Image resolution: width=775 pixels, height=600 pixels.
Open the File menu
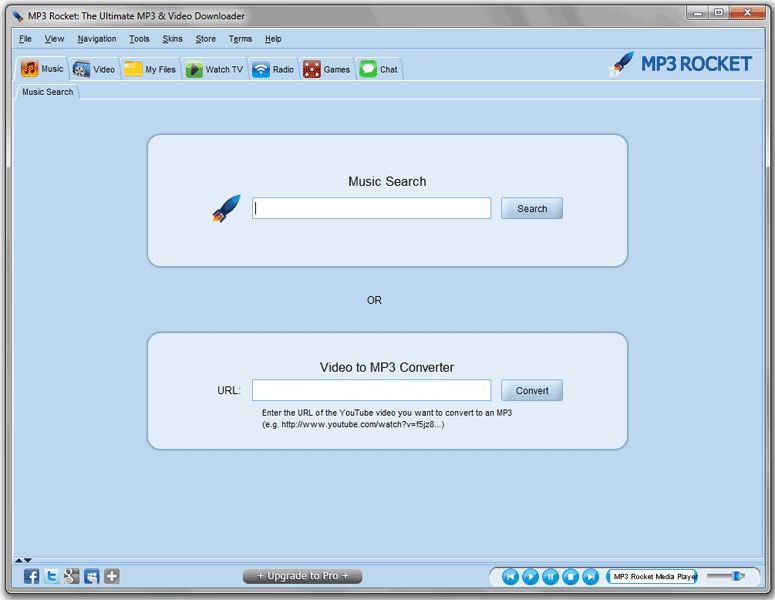25,39
